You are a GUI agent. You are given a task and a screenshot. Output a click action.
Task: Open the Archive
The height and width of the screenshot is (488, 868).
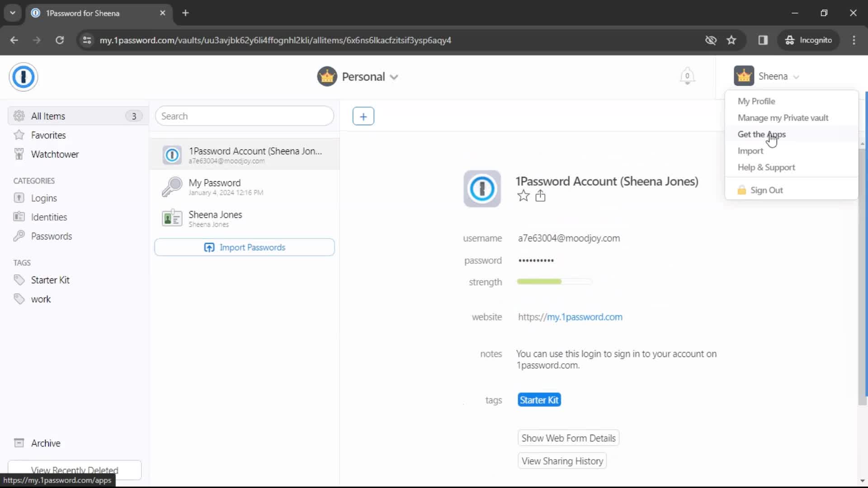click(46, 443)
